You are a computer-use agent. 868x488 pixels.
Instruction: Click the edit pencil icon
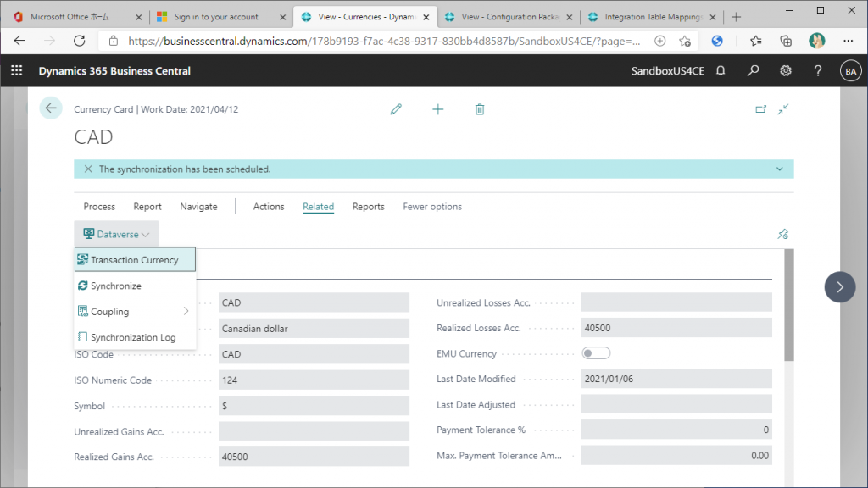click(x=396, y=109)
